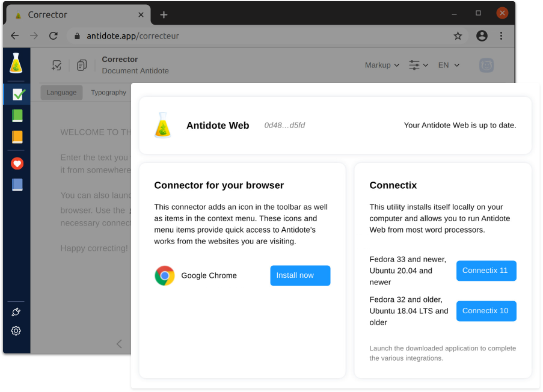543x392 pixels.
Task: Open the orange Guides book icon
Action: point(17,137)
